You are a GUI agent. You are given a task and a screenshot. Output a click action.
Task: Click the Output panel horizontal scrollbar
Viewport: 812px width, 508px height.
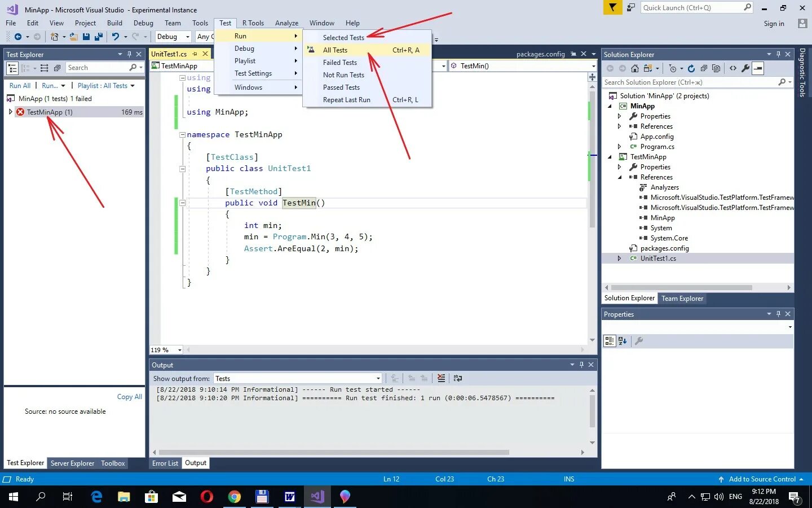click(334, 452)
